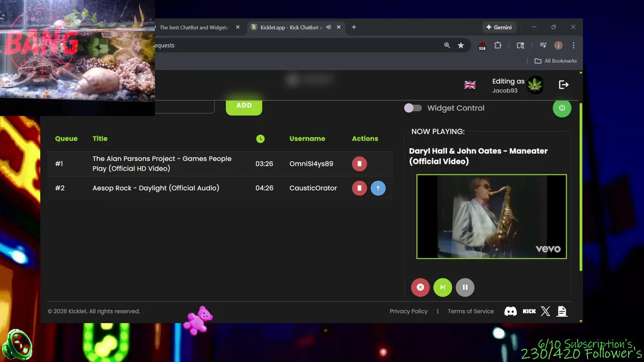Delete the Aesop Rock Daylight queue entry
This screenshot has width=644, height=362.
tap(359, 188)
